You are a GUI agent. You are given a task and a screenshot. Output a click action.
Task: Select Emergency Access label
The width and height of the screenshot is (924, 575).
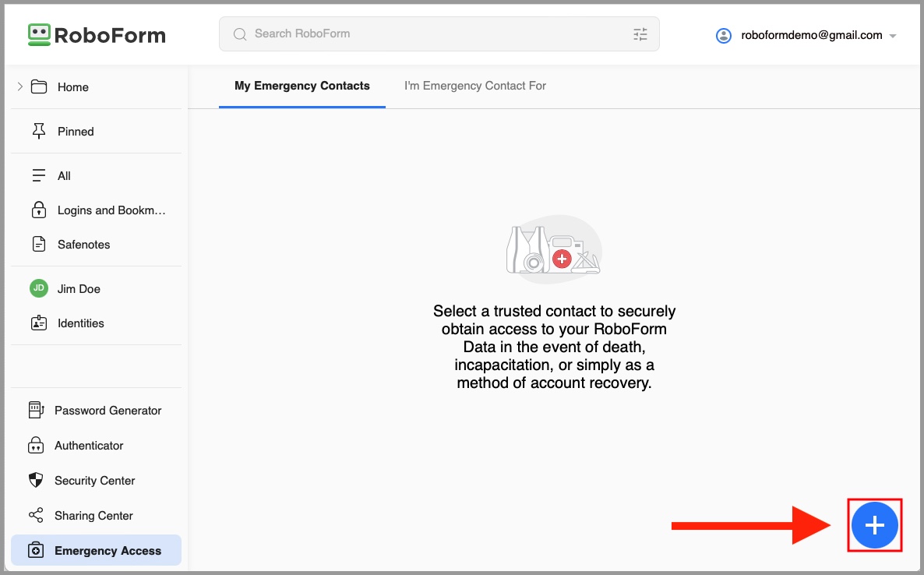[108, 551]
